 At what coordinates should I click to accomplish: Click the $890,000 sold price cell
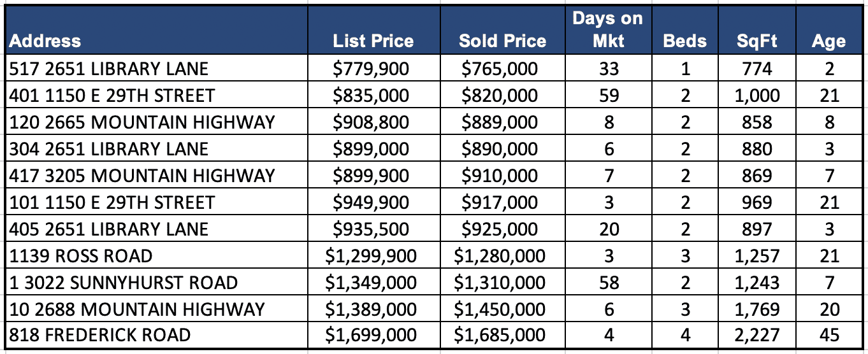500,148
